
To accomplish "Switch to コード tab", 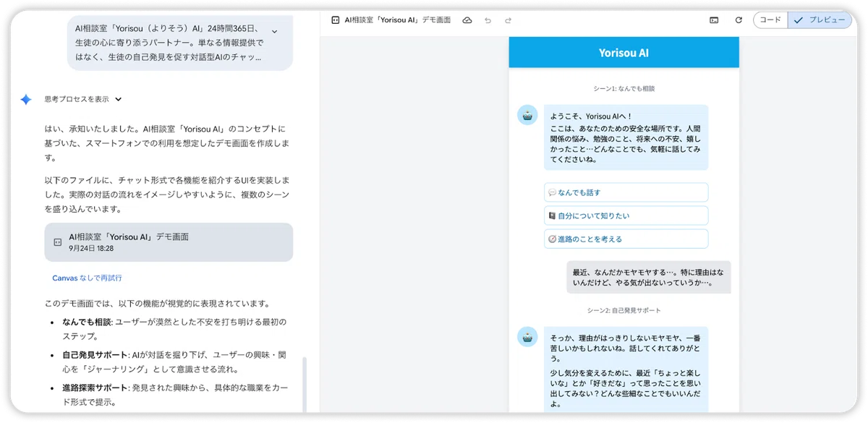I will [x=770, y=20].
